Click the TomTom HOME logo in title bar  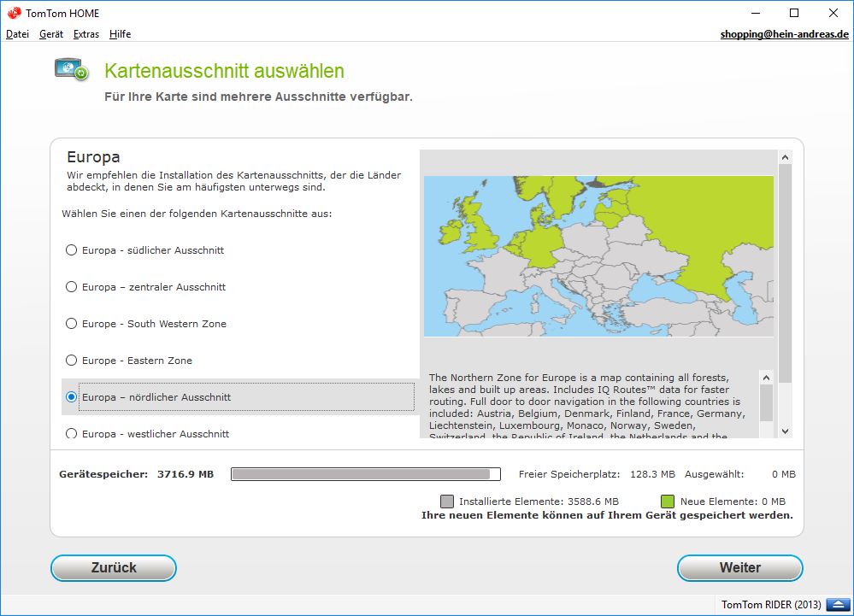point(14,13)
